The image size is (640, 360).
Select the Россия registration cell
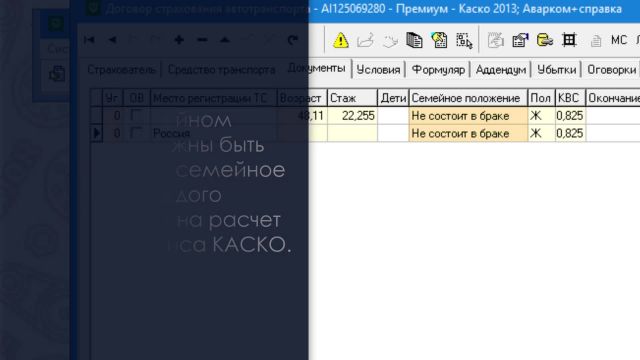pos(213,133)
